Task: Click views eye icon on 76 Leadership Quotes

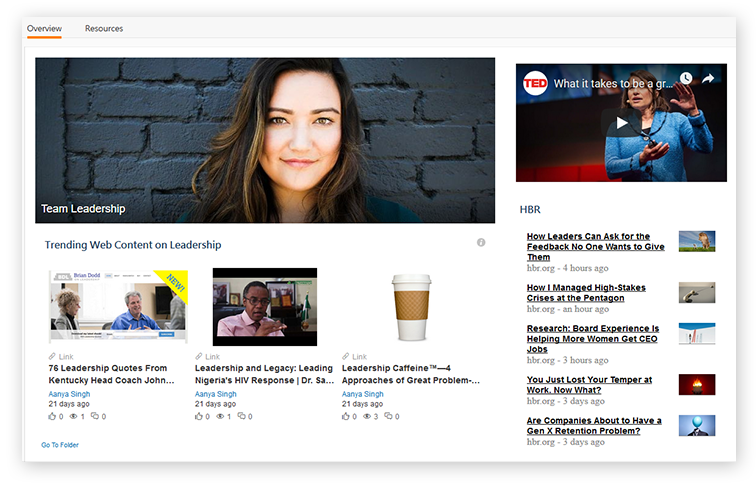Action: 73,416
